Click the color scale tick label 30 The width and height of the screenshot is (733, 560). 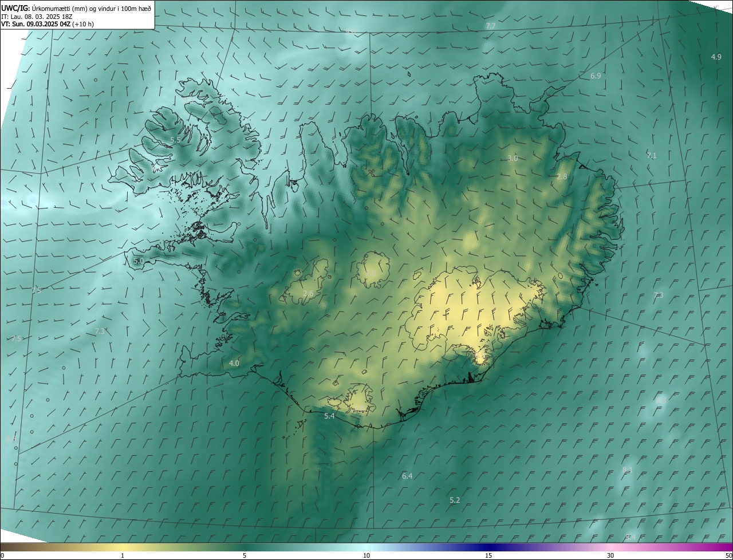tap(610, 555)
